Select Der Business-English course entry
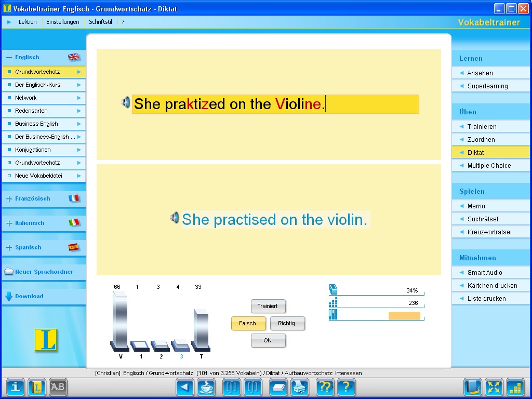Viewport: 532px width, 399px height. (44, 137)
